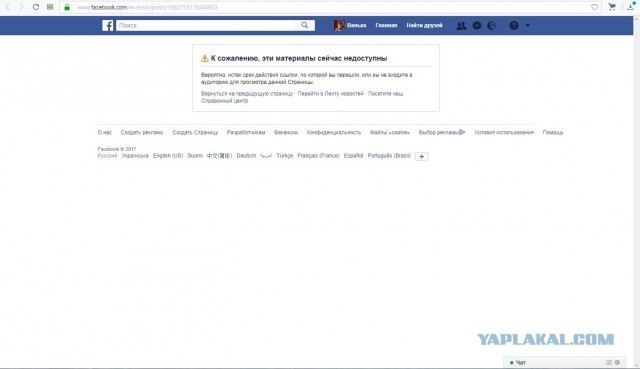Open the shopping cart icon in browser toolbar

click(612, 7)
